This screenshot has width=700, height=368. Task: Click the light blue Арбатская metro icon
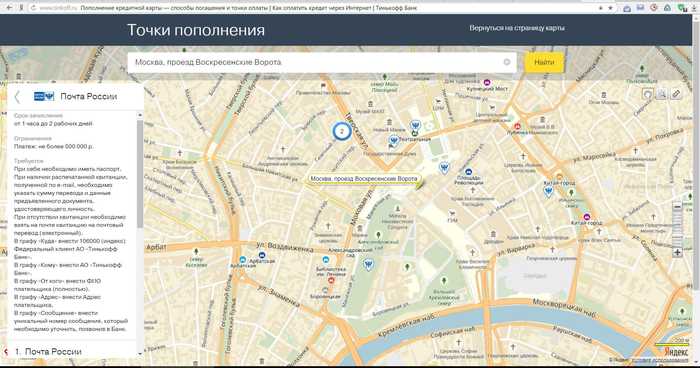click(x=242, y=259)
